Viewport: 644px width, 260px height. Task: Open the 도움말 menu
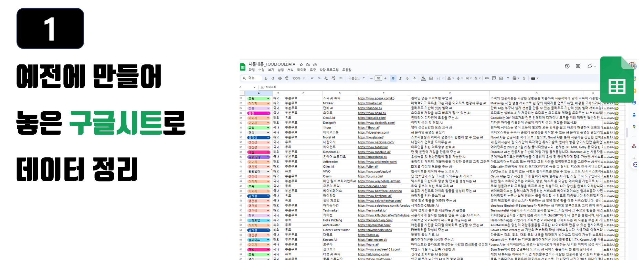tap(347, 70)
